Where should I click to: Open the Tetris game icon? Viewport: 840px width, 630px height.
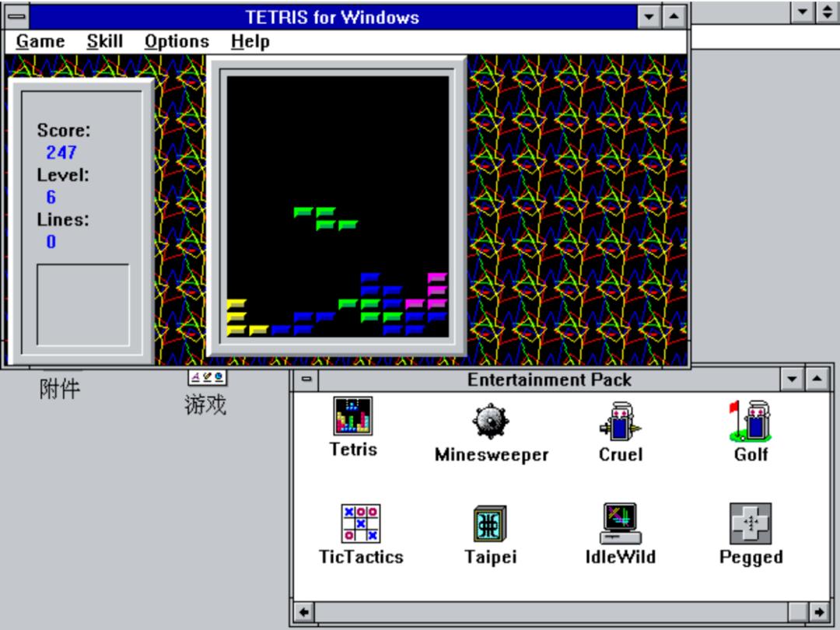pyautogui.click(x=352, y=416)
